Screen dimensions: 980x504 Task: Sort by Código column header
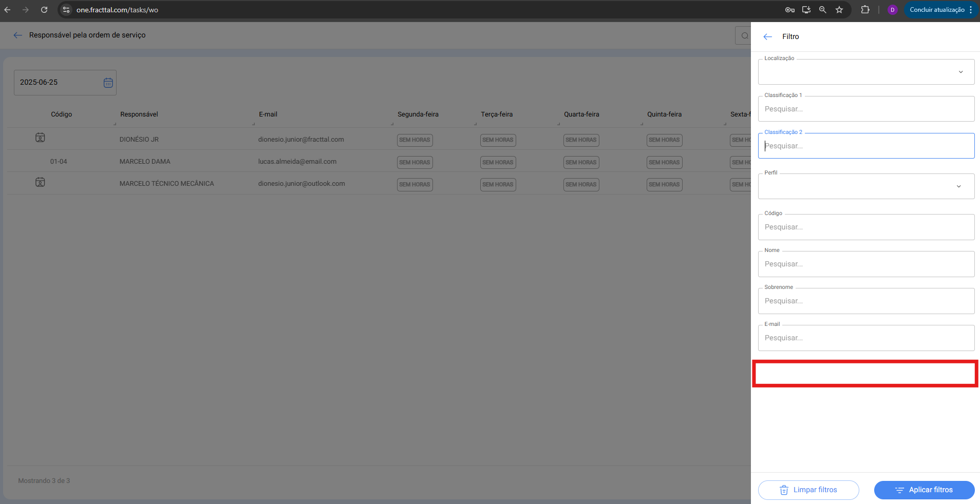click(x=62, y=114)
